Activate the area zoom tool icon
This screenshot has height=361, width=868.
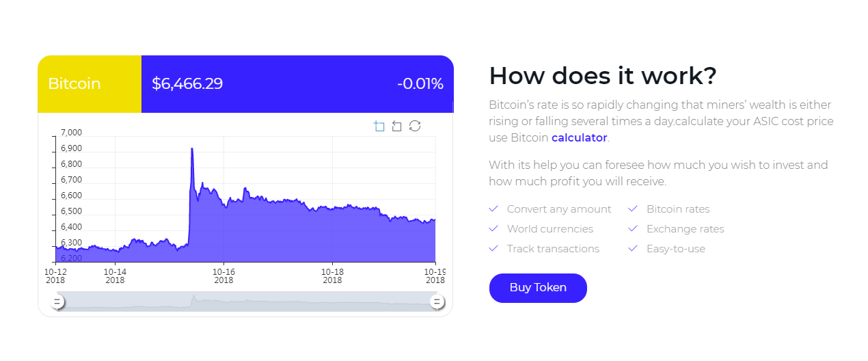coord(379,126)
